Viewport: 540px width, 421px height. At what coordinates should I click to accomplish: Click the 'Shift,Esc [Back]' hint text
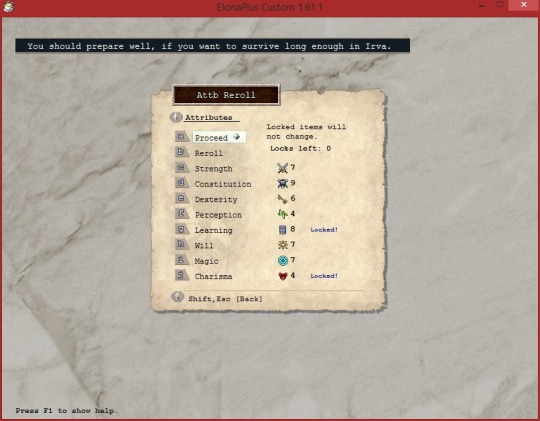tap(225, 299)
